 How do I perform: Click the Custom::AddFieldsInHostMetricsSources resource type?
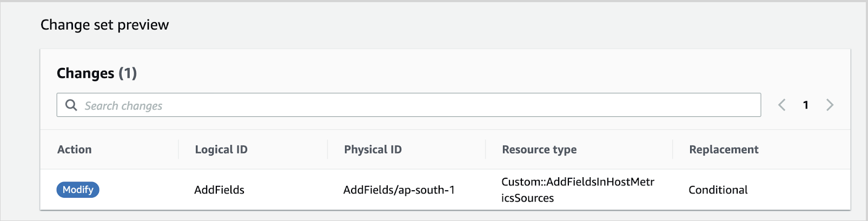coord(578,190)
